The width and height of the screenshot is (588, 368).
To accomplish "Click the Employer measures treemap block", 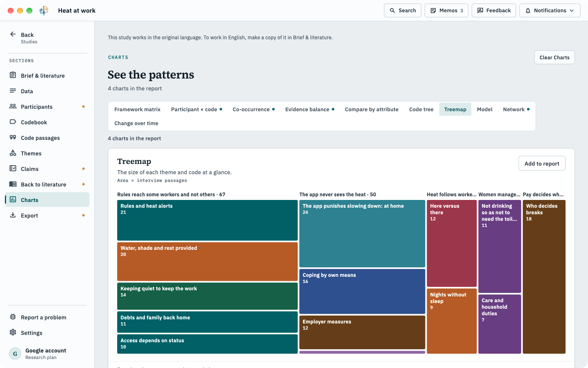I will click(362, 332).
